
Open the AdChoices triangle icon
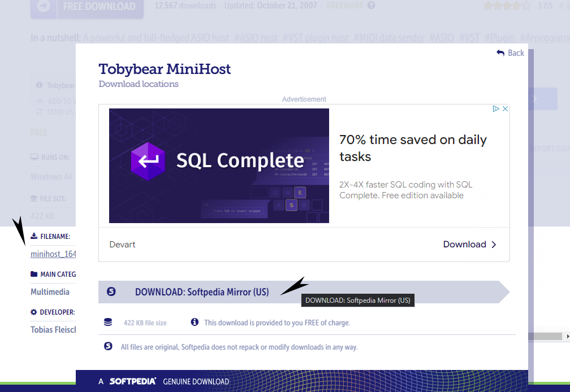click(496, 108)
